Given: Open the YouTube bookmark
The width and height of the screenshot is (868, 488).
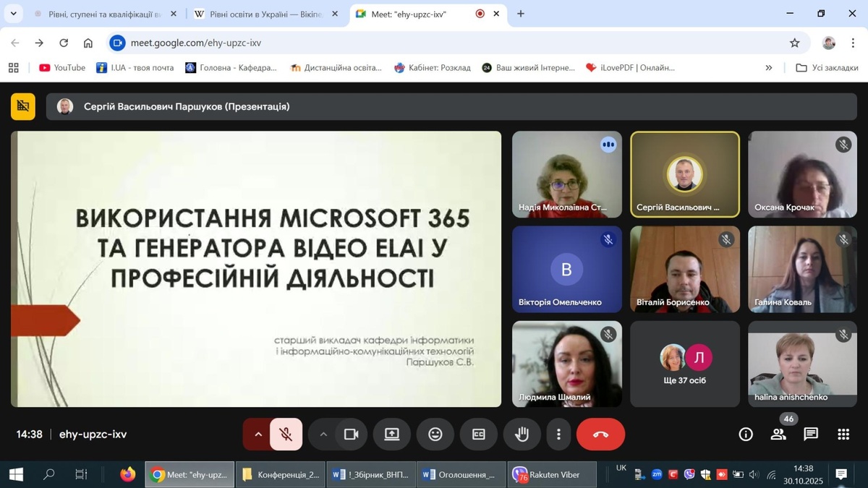Looking at the screenshot, I should pos(62,67).
